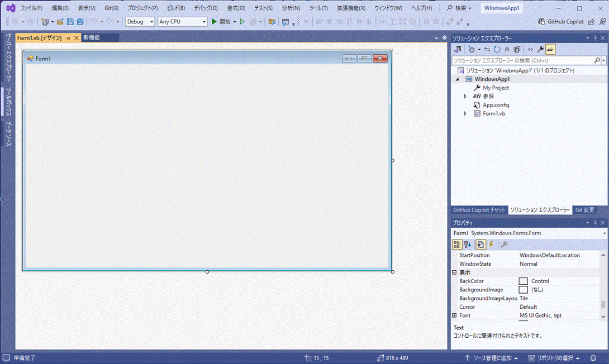The height and width of the screenshot is (364, 609).
Task: Open the Any CPU platform dropdown
Action: pos(182,22)
